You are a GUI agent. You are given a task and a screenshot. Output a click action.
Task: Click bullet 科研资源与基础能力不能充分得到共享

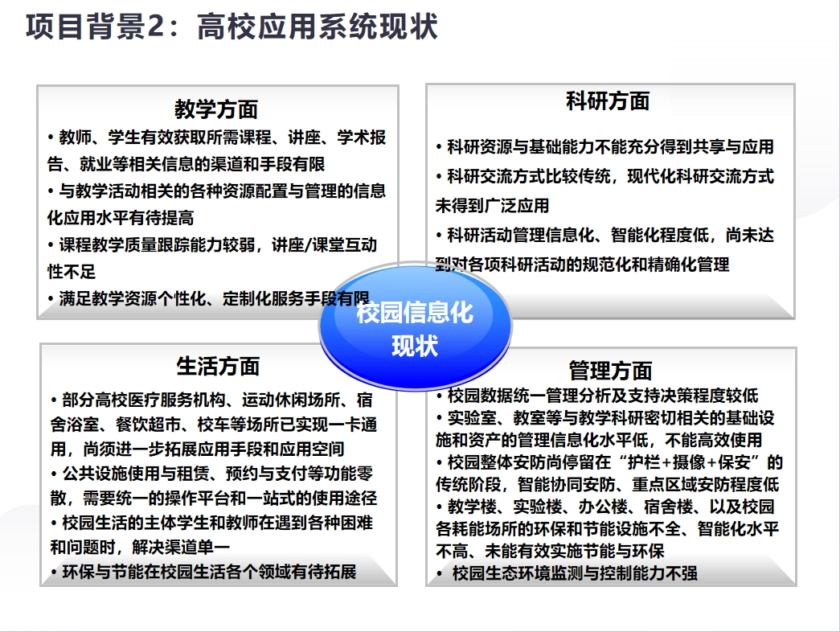tap(604, 146)
